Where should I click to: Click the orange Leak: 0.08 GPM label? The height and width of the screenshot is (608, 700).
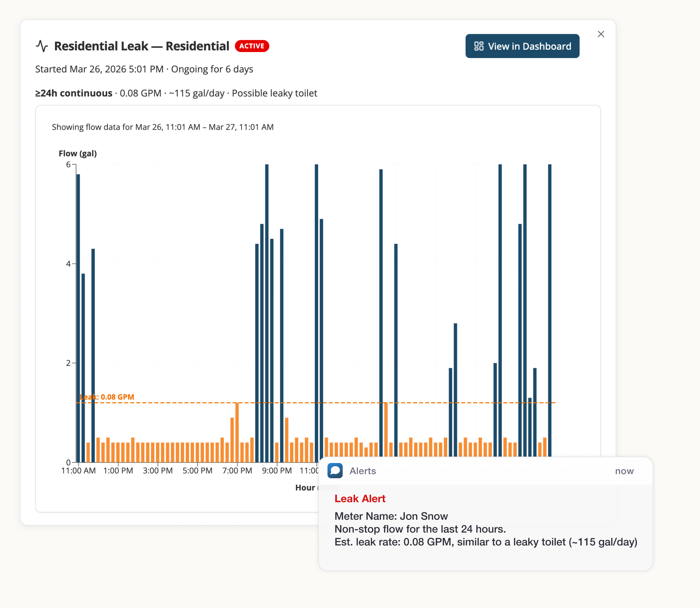tap(107, 397)
